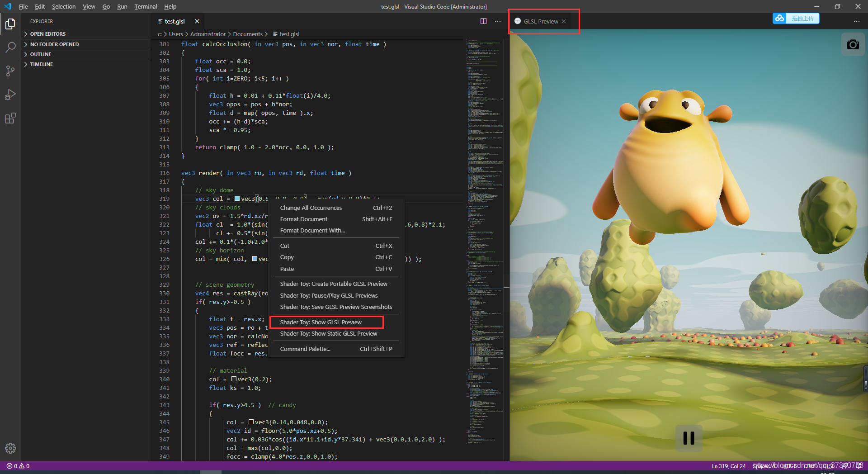Open the Search view in activity bar
Viewport: 868px width, 474px height.
(10, 47)
